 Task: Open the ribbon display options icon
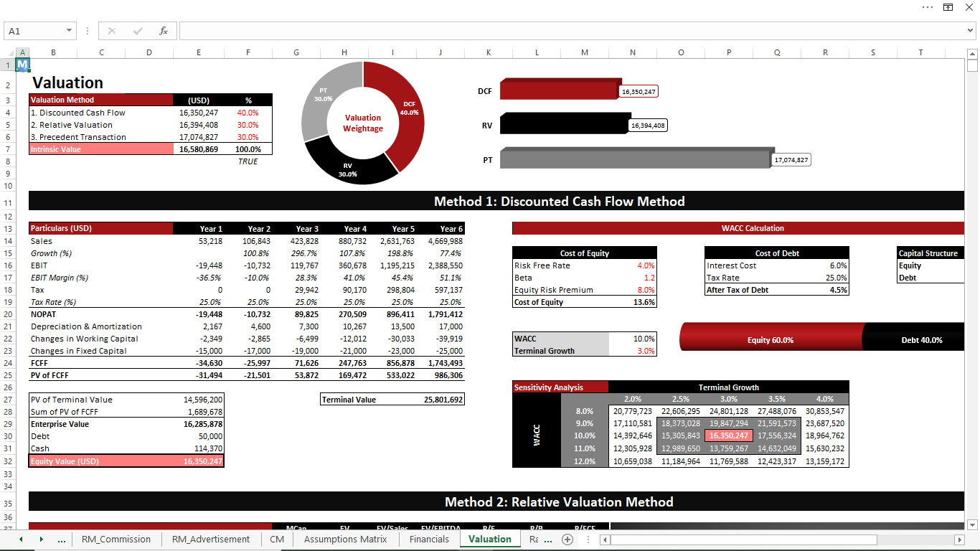coord(948,6)
